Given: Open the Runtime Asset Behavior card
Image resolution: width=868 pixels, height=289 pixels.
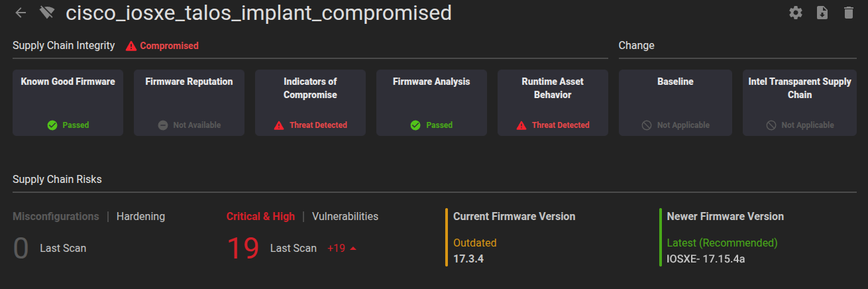Looking at the screenshot, I should [x=553, y=103].
